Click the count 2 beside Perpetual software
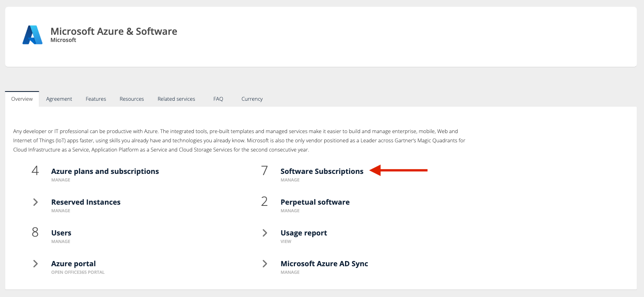This screenshot has width=644, height=297. click(265, 201)
